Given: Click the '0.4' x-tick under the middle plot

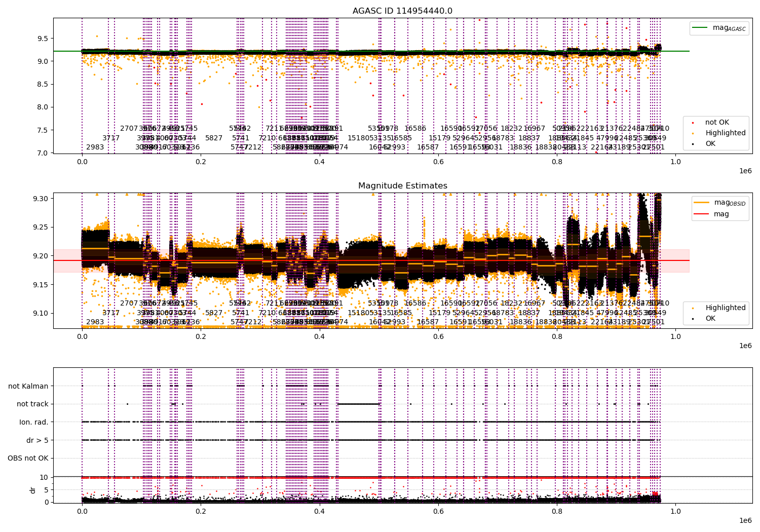Looking at the screenshot, I should 319,336.
